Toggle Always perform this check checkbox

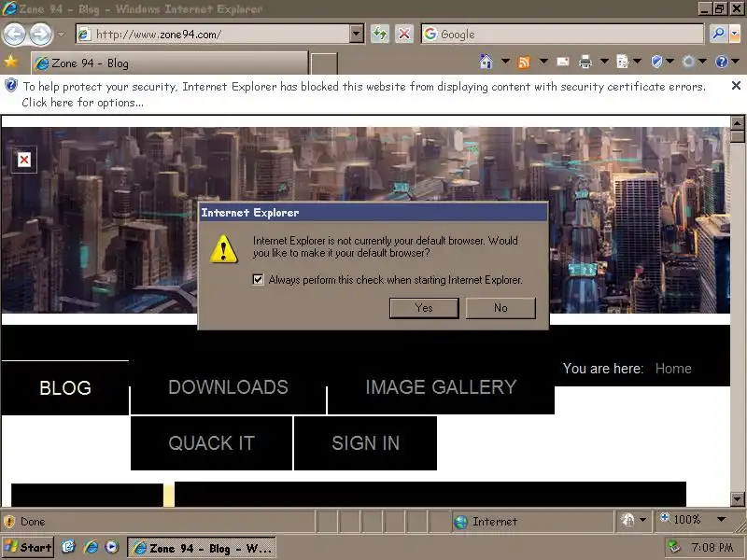(x=258, y=279)
